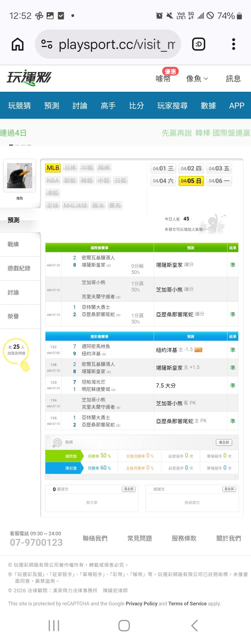
Task: Select the MLB league filter
Action: click(53, 168)
